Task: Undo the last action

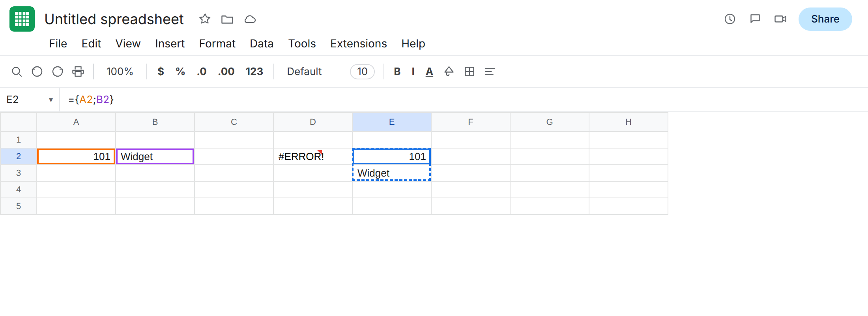Action: point(37,71)
